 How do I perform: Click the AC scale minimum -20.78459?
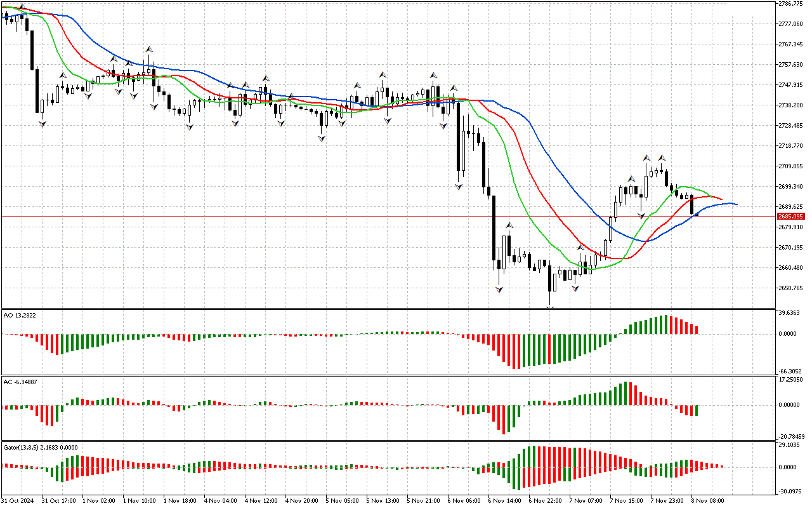pyautogui.click(x=792, y=437)
